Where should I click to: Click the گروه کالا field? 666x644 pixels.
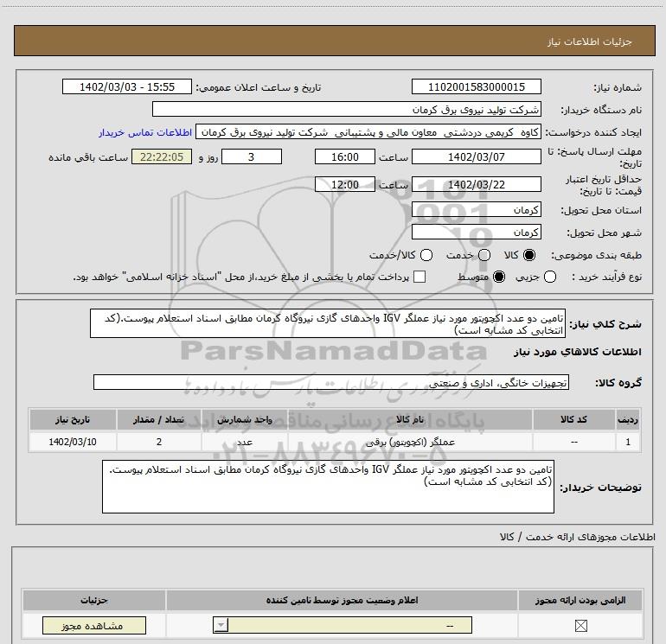click(330, 382)
